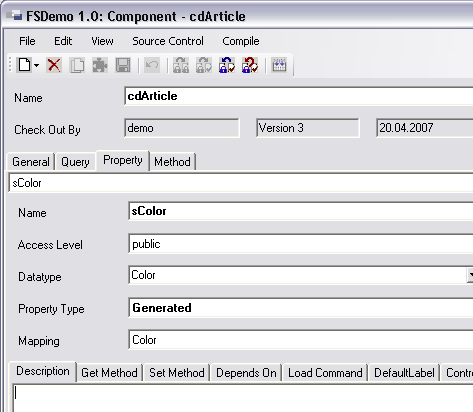Click the Access Level field showing public
Screen dimensions: 473x412
(x=301, y=244)
